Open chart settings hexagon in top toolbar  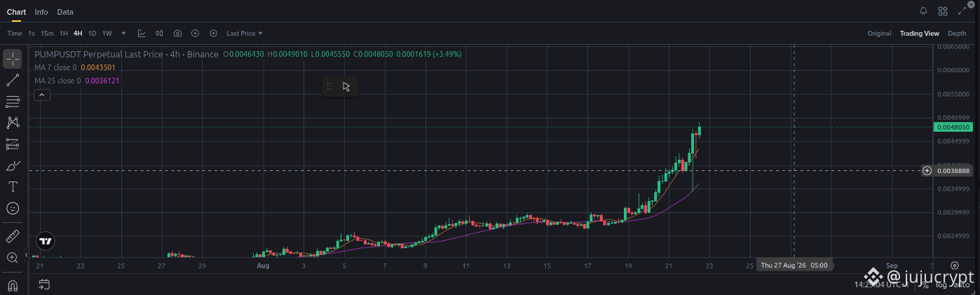pyautogui.click(x=213, y=33)
